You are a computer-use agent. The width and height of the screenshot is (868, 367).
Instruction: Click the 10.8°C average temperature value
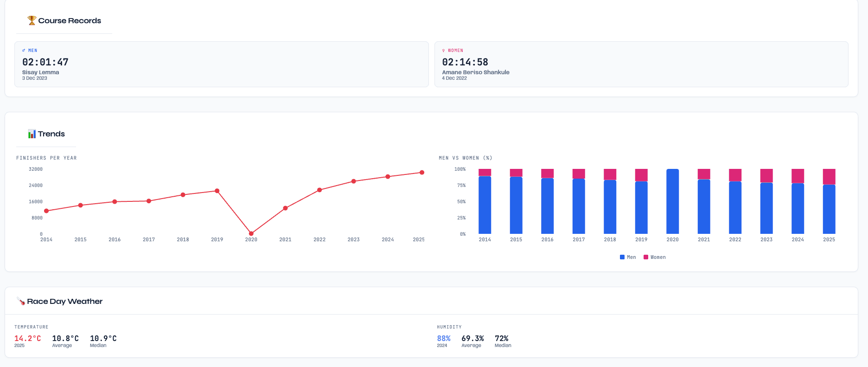click(65, 338)
